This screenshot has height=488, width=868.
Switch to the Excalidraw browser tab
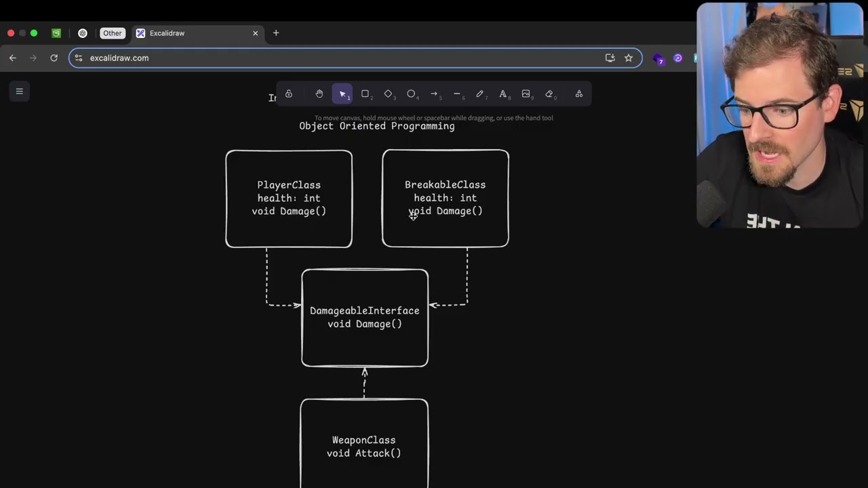[x=198, y=33]
